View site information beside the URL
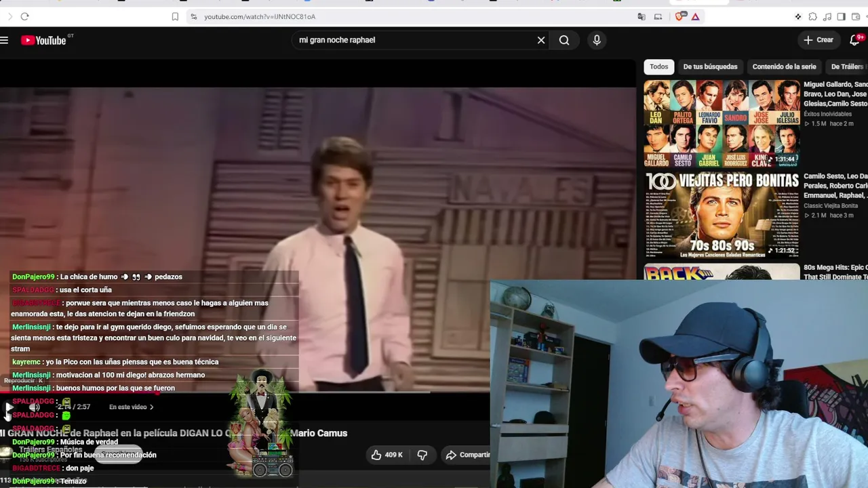This screenshot has width=868, height=488. (x=193, y=16)
